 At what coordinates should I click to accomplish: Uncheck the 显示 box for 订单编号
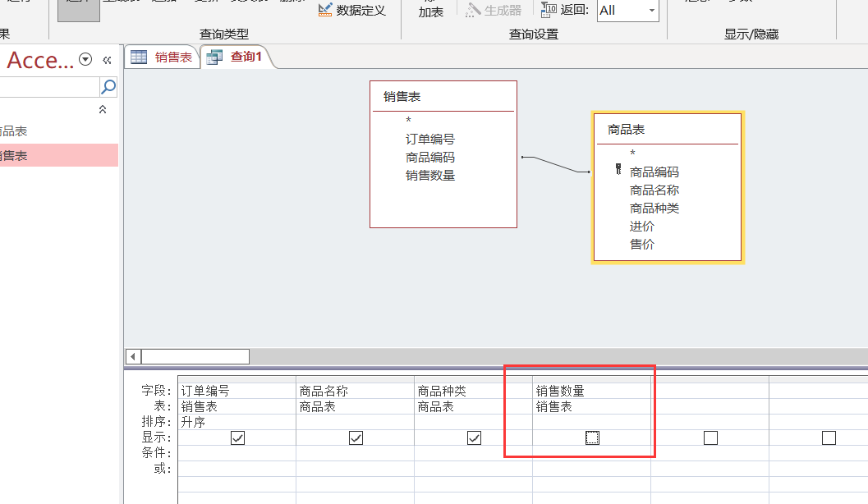[x=237, y=438]
